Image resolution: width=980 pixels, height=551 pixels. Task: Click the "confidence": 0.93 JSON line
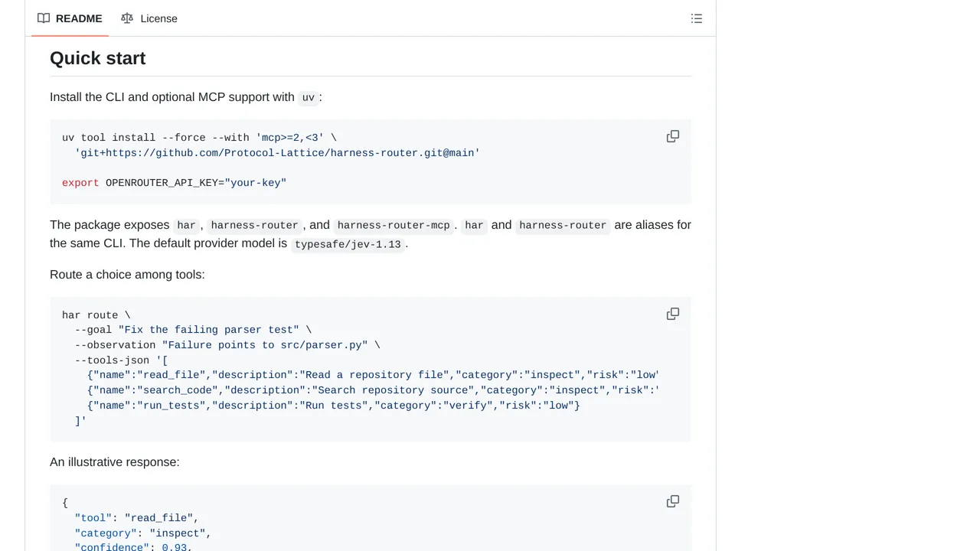click(x=133, y=547)
